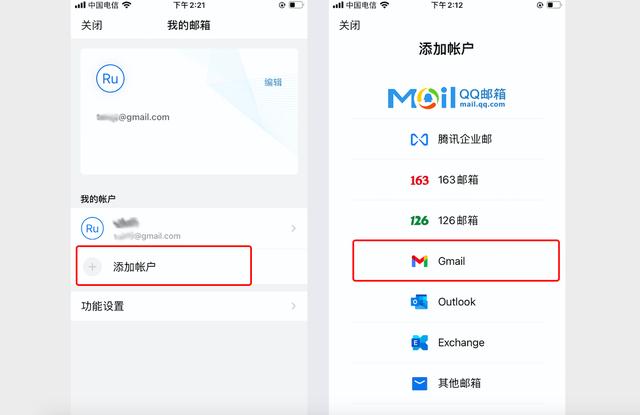Click the blue envelope other mailbox icon
The width and height of the screenshot is (640, 415).
(419, 384)
